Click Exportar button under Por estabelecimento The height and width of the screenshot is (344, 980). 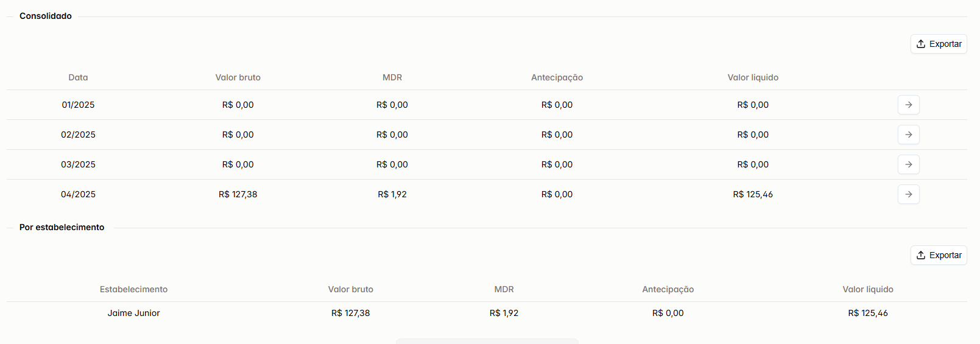[939, 255]
